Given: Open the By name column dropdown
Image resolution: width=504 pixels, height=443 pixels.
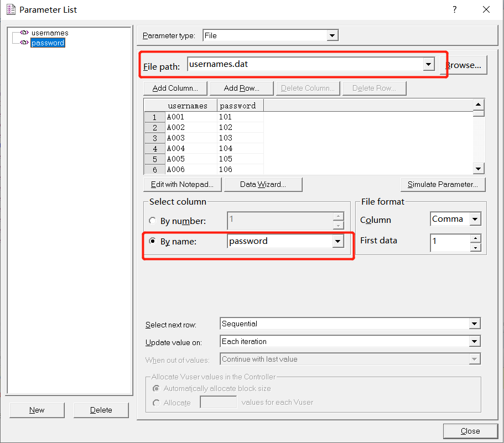Looking at the screenshot, I should [x=337, y=242].
